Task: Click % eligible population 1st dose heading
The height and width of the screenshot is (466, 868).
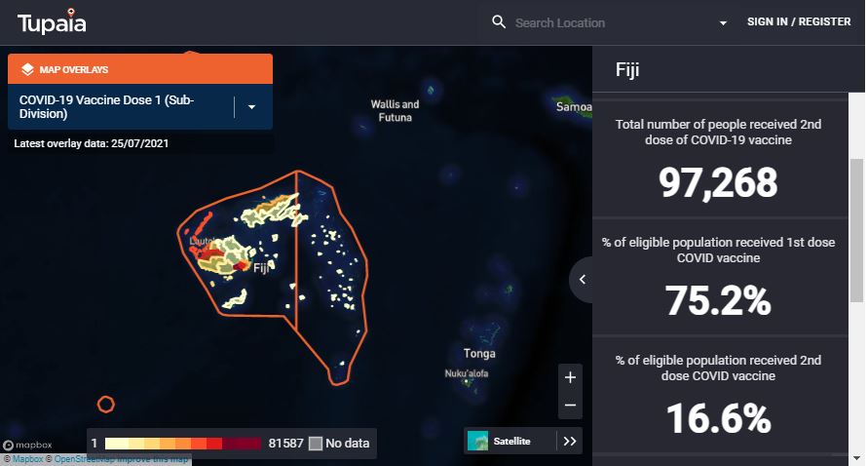Action: coord(718,250)
